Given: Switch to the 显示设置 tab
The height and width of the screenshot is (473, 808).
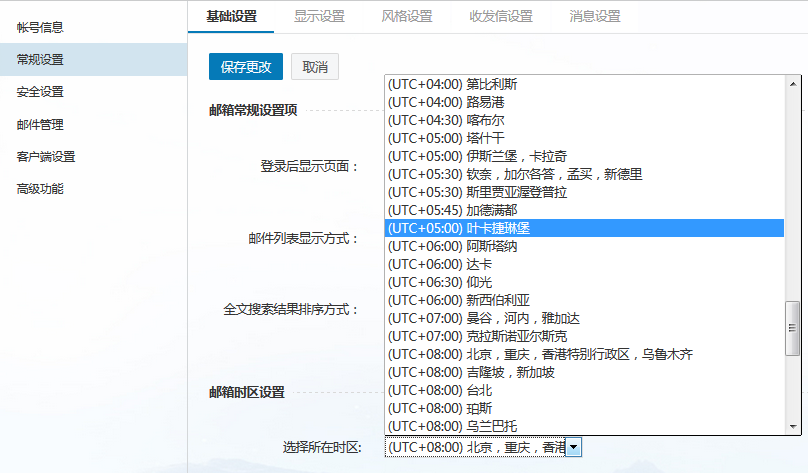Looking at the screenshot, I should [319, 16].
